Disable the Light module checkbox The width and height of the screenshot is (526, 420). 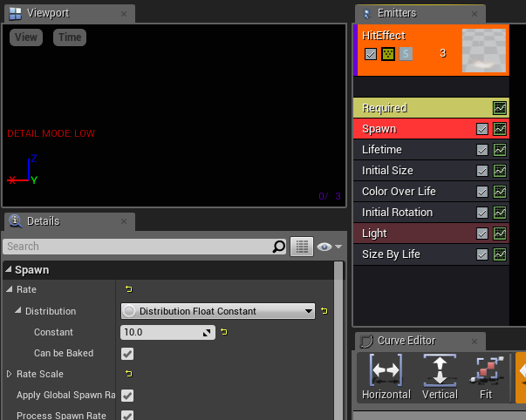[x=482, y=234]
